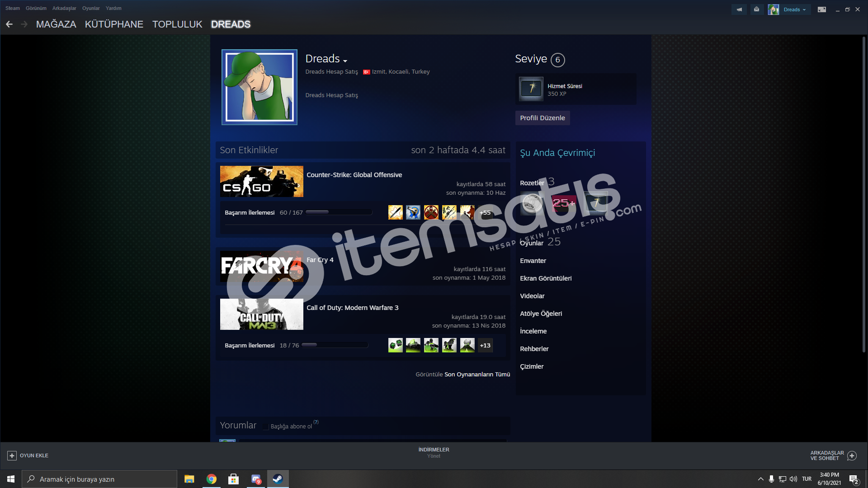868x488 pixels.
Task: Open Oyunlar 25 games link
Action: tap(540, 242)
